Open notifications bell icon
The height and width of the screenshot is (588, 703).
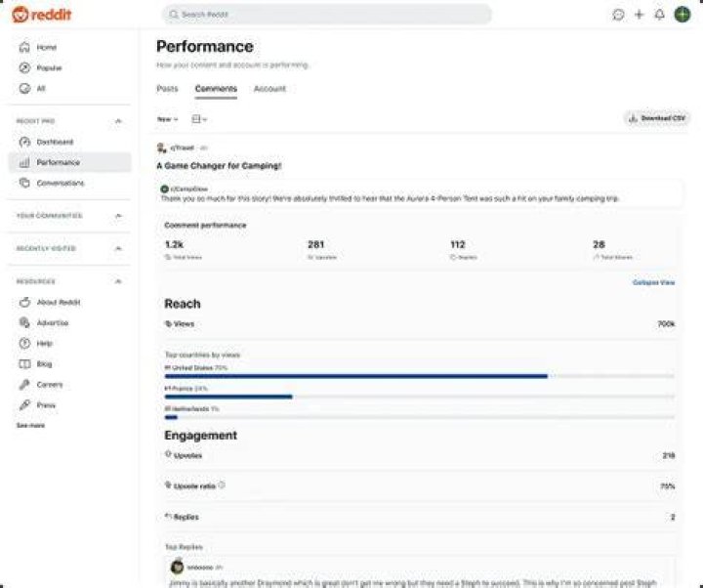pos(659,15)
